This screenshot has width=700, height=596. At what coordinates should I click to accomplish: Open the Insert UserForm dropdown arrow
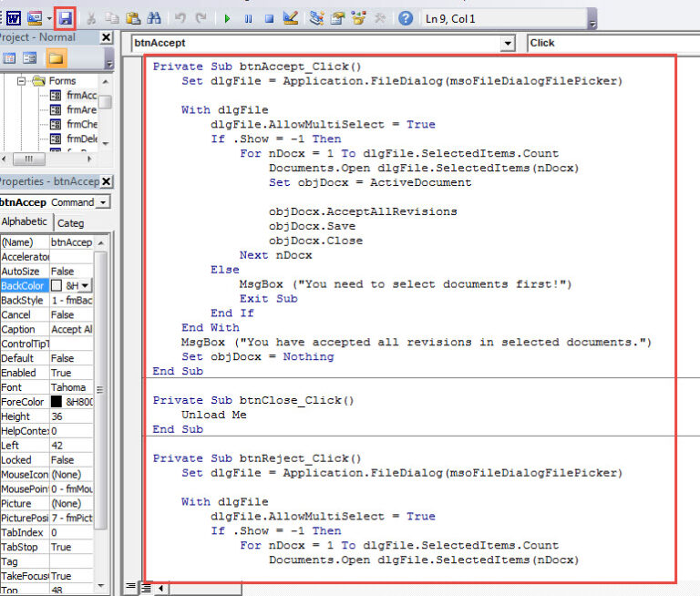pos(49,19)
